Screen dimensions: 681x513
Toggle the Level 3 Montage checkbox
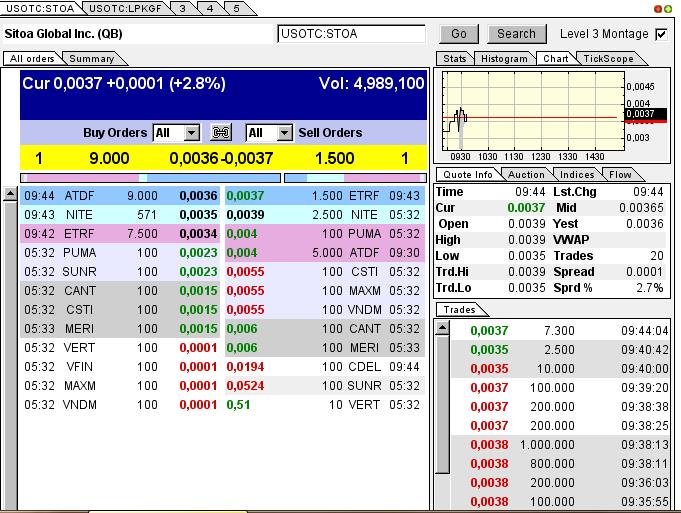point(660,34)
